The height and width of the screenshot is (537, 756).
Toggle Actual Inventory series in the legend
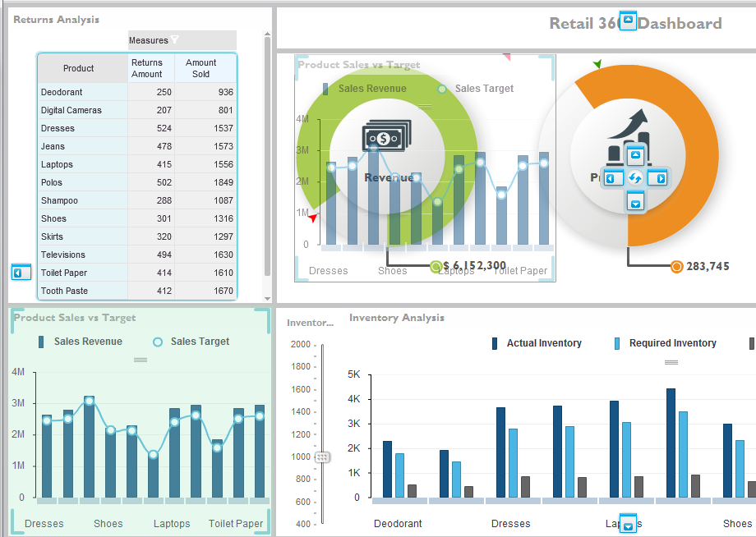click(x=537, y=343)
